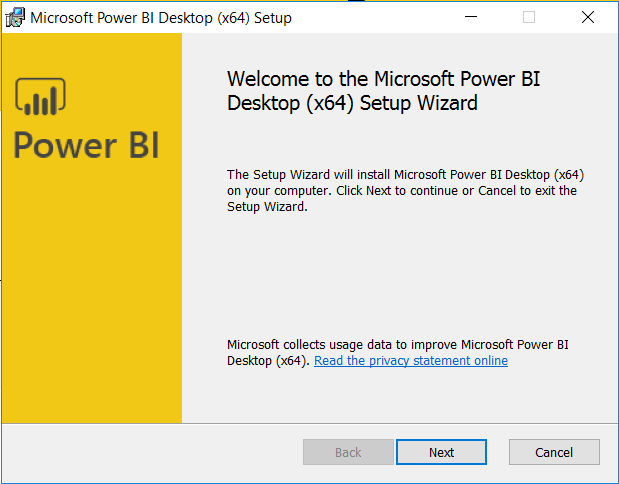Cancel the Power BI Desktop setup

[554, 452]
